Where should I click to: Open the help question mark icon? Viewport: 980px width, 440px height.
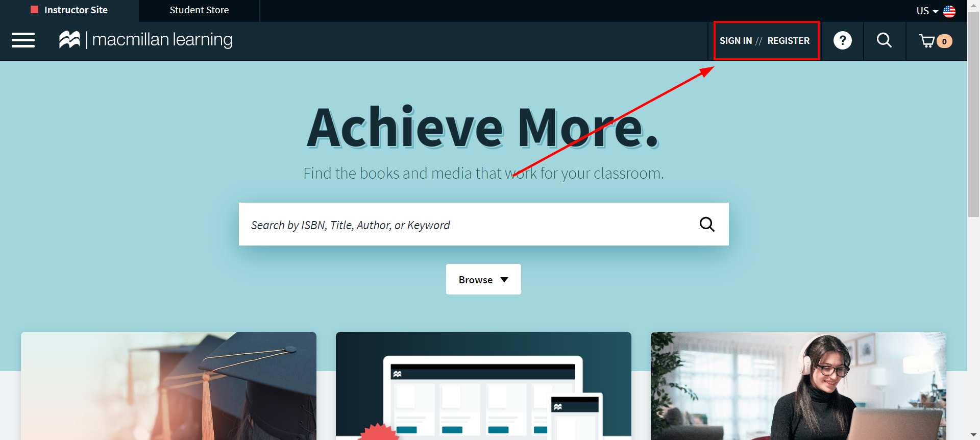(x=842, y=40)
